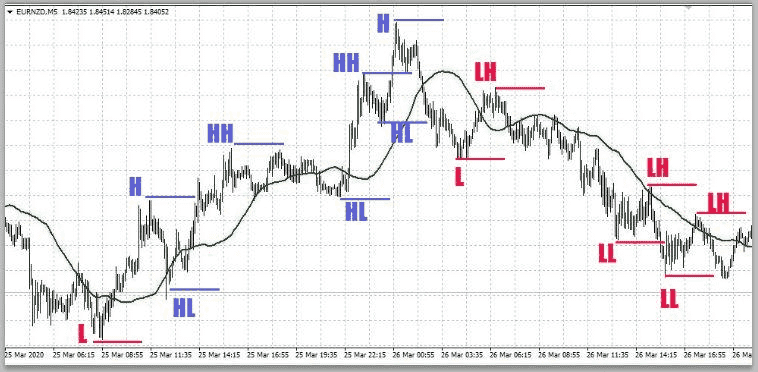
Task: Click the rightmost red LH label
Action: pos(718,202)
